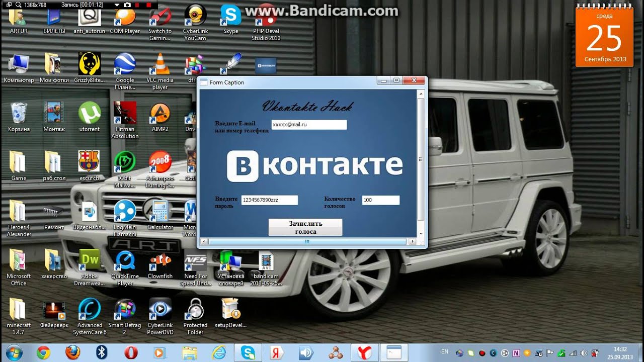The image size is (644, 362).
Task: Click the vertical scrollbar up arrow in form
Action: 421,94
